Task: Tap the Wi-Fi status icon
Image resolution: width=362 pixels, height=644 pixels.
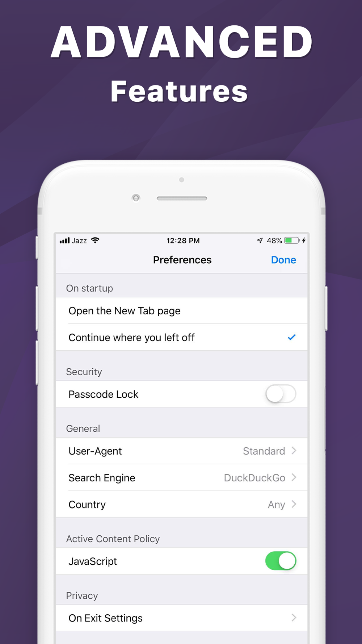Action: [95, 240]
